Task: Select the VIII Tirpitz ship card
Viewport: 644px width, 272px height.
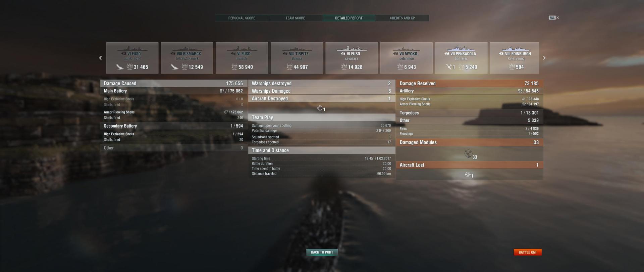Action: (x=297, y=58)
